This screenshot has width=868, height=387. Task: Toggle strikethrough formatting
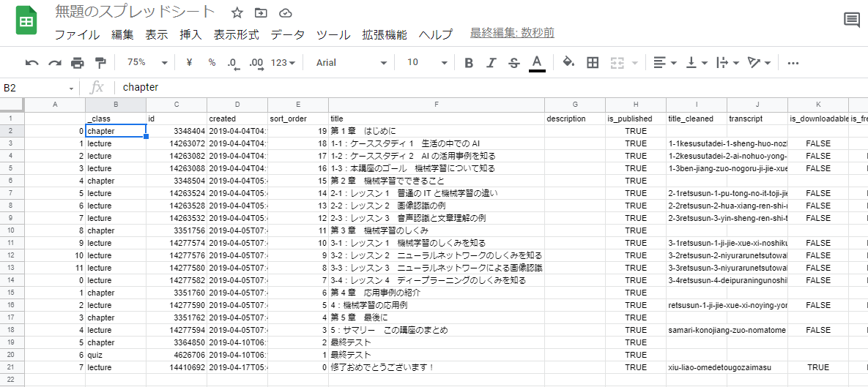tap(514, 62)
